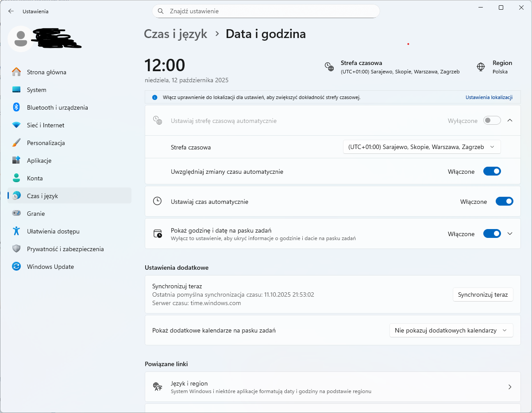
Task: Select Aplikacje from the left navigation
Action: point(39,161)
